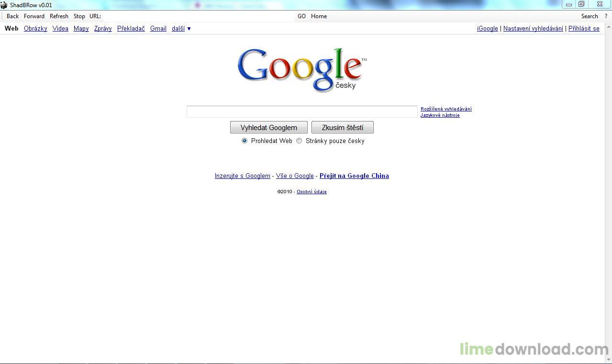The height and width of the screenshot is (364, 612).
Task: Select Stránky pouze česky radio button
Action: coord(299,141)
